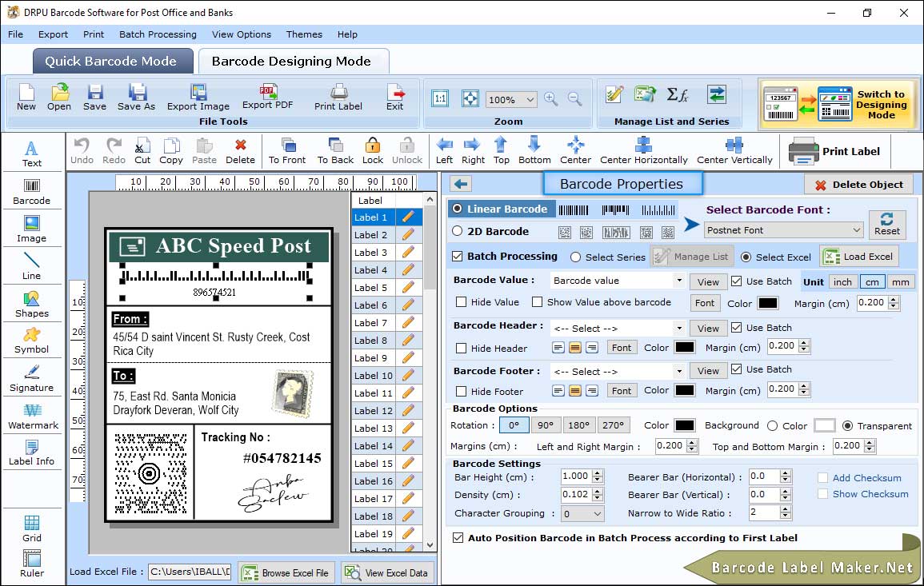This screenshot has height=586, width=924.
Task: Pick the Line drawing tool
Action: click(x=32, y=266)
